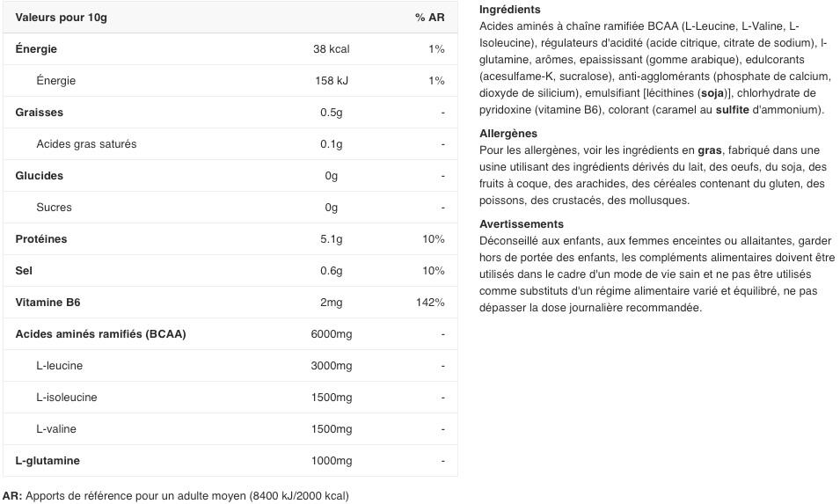Click the 142% value for Vitamine B6
The image size is (840, 504).
tap(430, 303)
